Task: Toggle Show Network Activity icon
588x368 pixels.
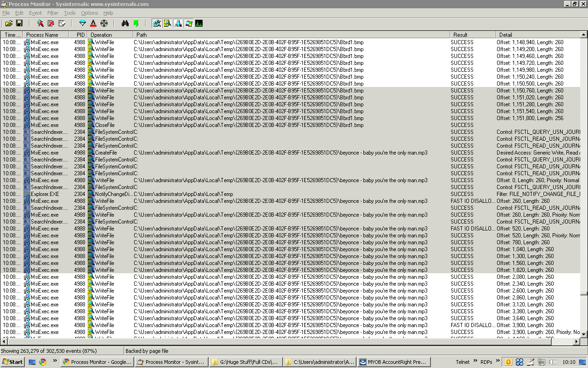Action: coord(178,23)
